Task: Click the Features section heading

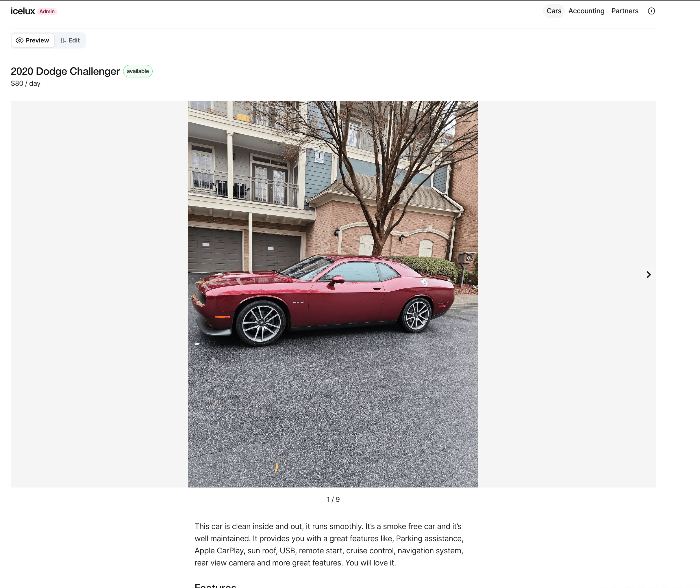Action: coord(215,585)
